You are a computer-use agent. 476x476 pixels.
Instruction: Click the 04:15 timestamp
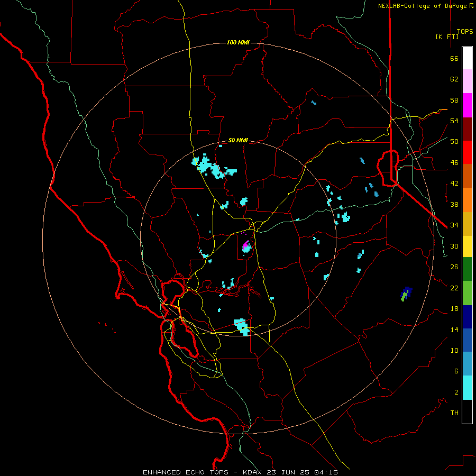point(326,472)
